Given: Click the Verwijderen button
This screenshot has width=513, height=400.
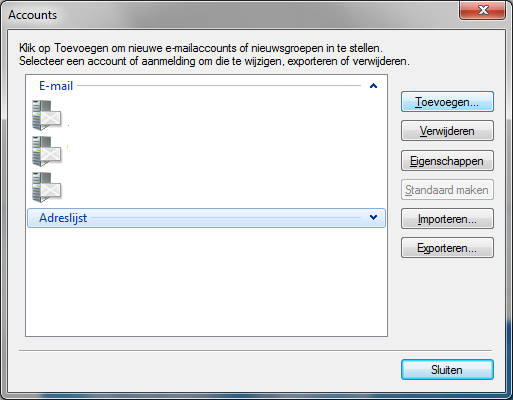Looking at the screenshot, I should pyautogui.click(x=447, y=131).
